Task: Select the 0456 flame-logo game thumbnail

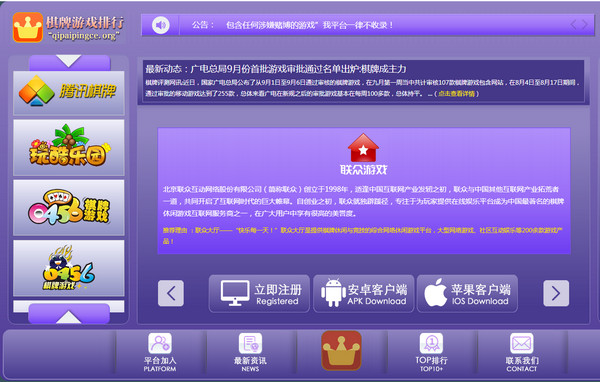Action: [x=69, y=268]
